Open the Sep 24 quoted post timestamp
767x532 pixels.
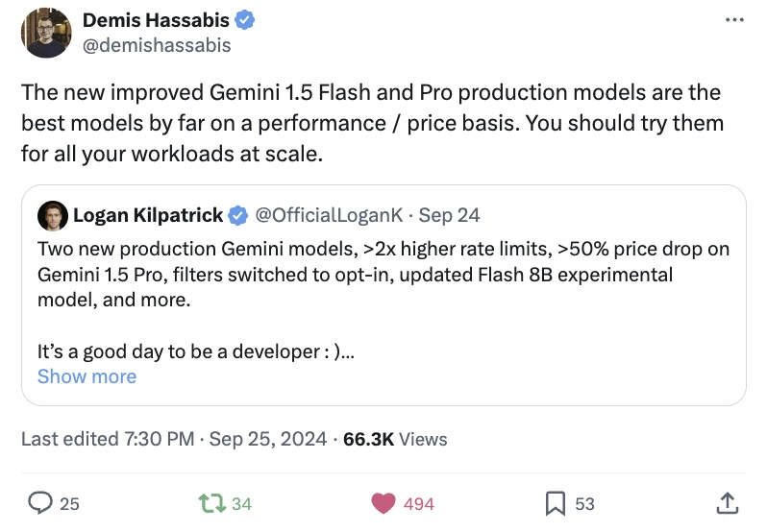pos(449,215)
